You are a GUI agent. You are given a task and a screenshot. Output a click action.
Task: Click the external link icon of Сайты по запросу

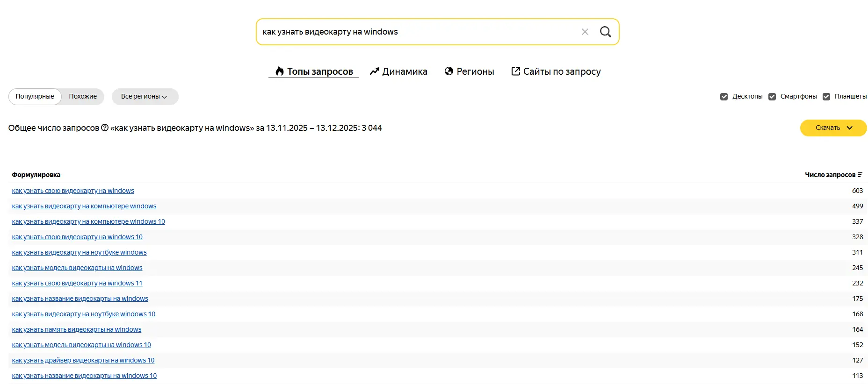(x=515, y=71)
